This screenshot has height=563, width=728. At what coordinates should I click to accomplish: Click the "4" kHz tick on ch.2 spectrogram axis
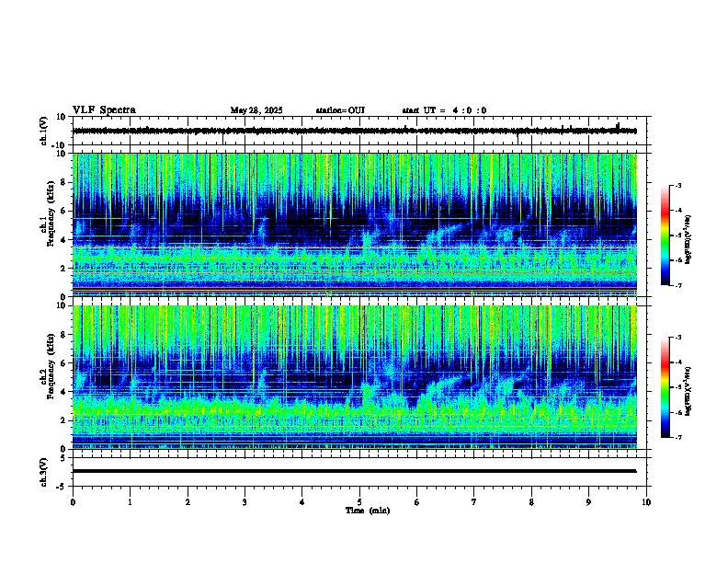coord(64,392)
